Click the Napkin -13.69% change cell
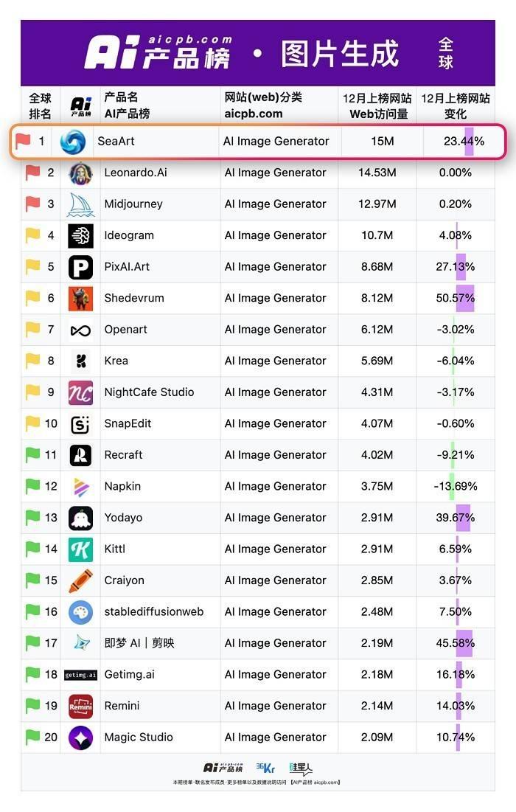 click(456, 486)
